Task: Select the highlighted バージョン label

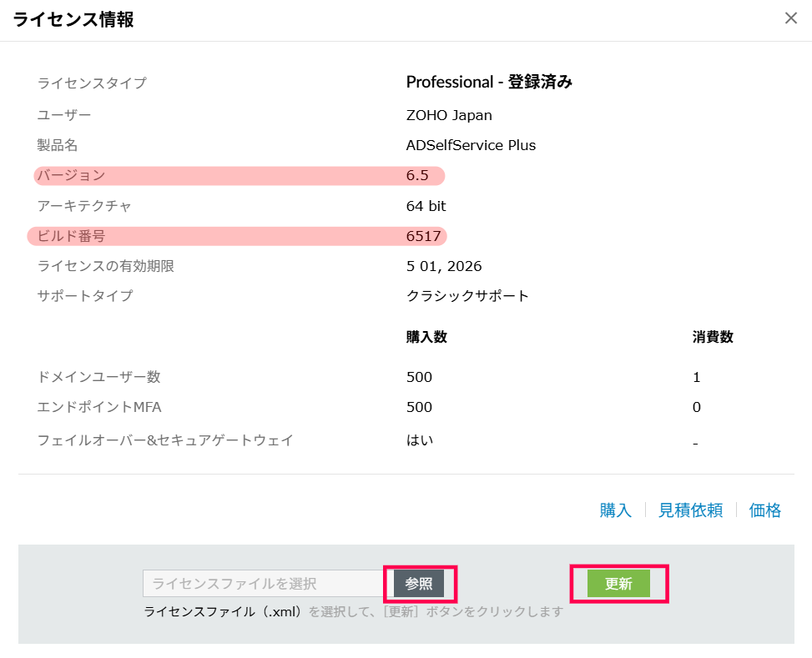Action: pos(71,175)
